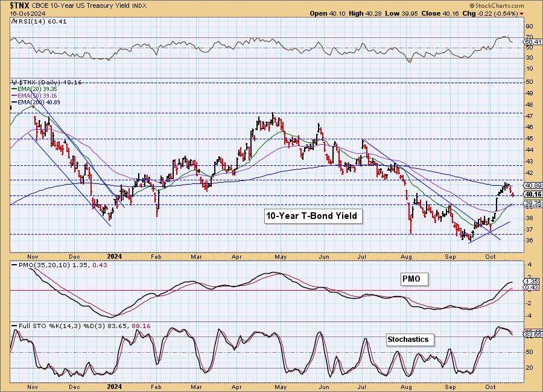Click the Chg -0.22 (-0.54%) value
The width and height of the screenshot is (543, 392).
pos(490,13)
